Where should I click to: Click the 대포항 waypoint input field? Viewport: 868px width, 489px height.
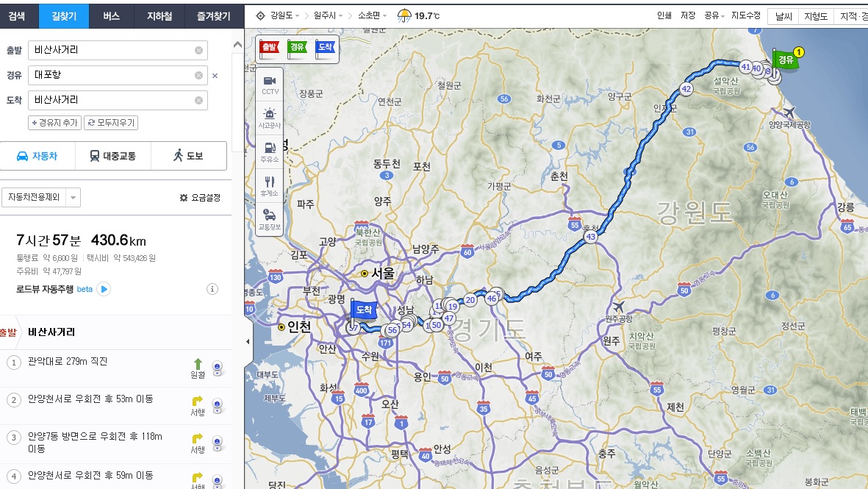coord(112,75)
